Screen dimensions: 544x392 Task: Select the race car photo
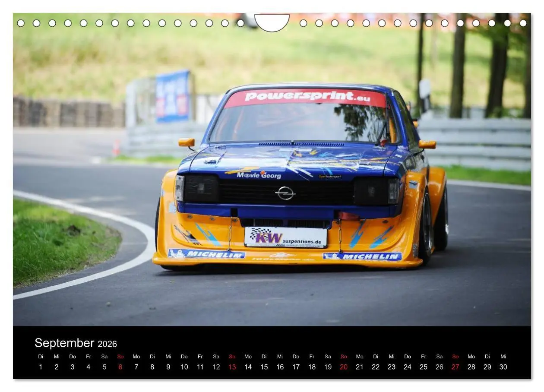[272, 170]
